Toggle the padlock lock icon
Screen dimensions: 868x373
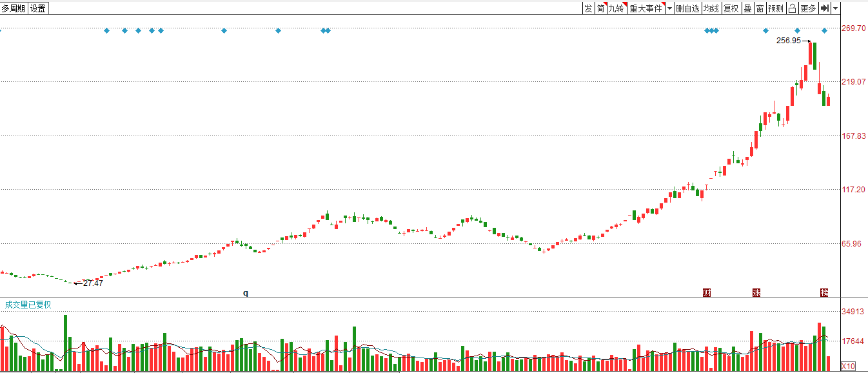792,8
